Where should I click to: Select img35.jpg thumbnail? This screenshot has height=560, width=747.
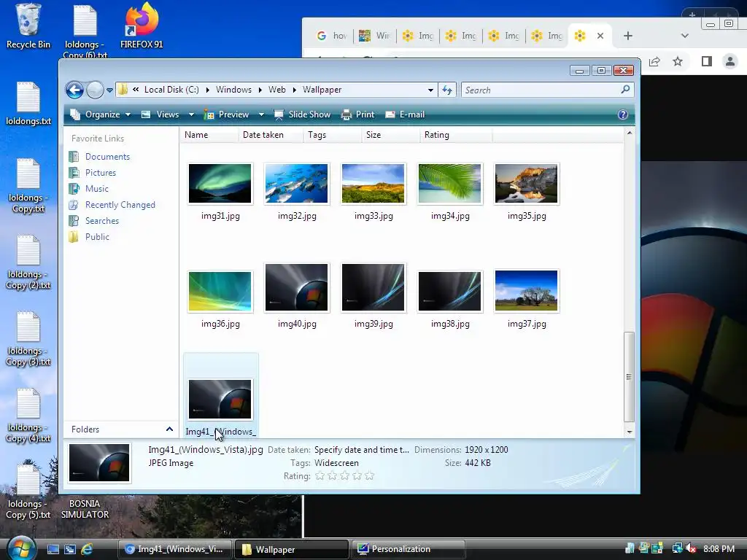527,184
